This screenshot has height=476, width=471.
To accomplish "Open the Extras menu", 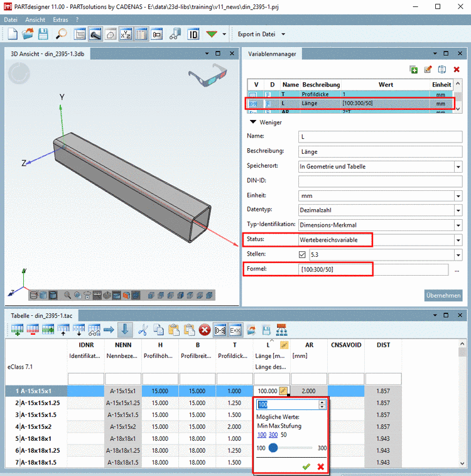I will [x=60, y=19].
